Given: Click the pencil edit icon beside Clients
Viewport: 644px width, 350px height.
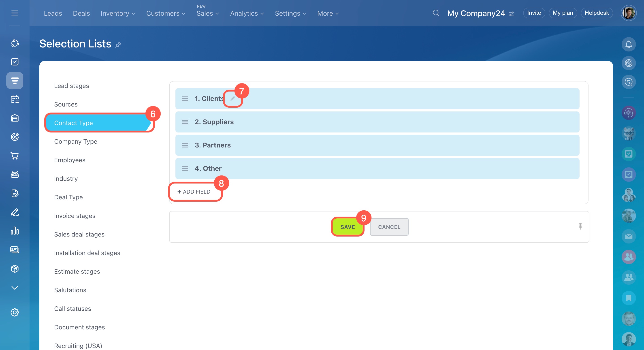Looking at the screenshot, I should click(x=232, y=98).
